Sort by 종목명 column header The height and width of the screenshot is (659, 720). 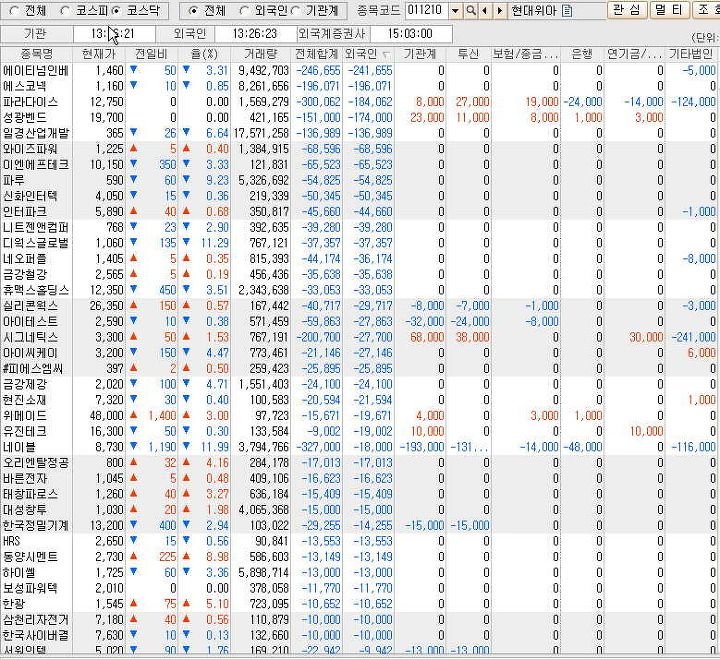coord(37,54)
